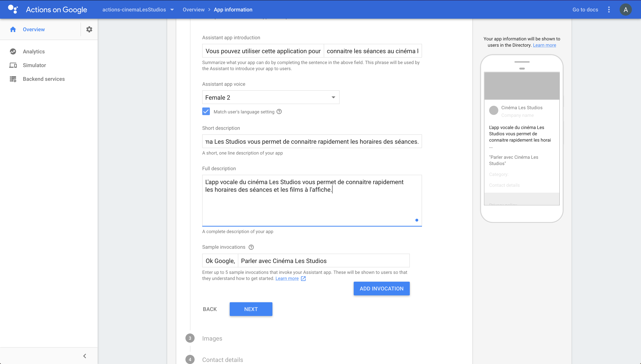Click the BACK button

tap(210, 309)
